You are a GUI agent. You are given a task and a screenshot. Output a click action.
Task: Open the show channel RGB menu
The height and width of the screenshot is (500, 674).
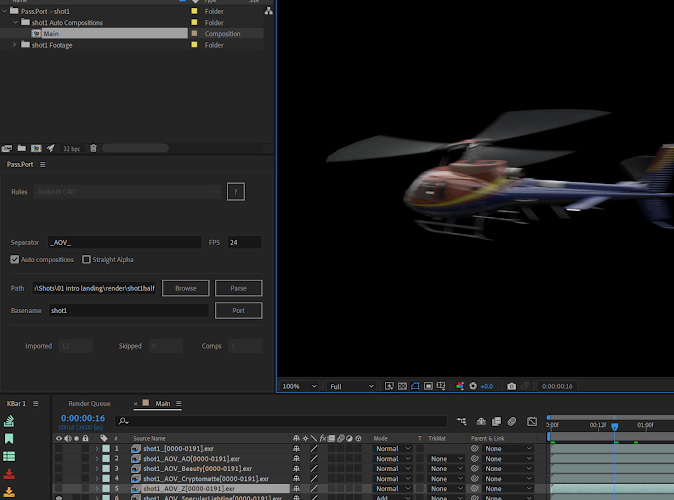[460, 386]
